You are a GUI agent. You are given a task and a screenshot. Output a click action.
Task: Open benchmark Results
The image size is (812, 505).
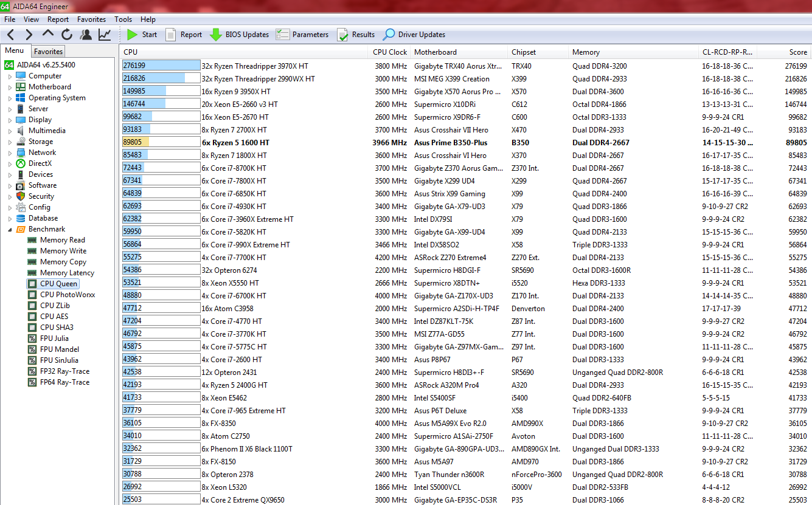coord(356,35)
